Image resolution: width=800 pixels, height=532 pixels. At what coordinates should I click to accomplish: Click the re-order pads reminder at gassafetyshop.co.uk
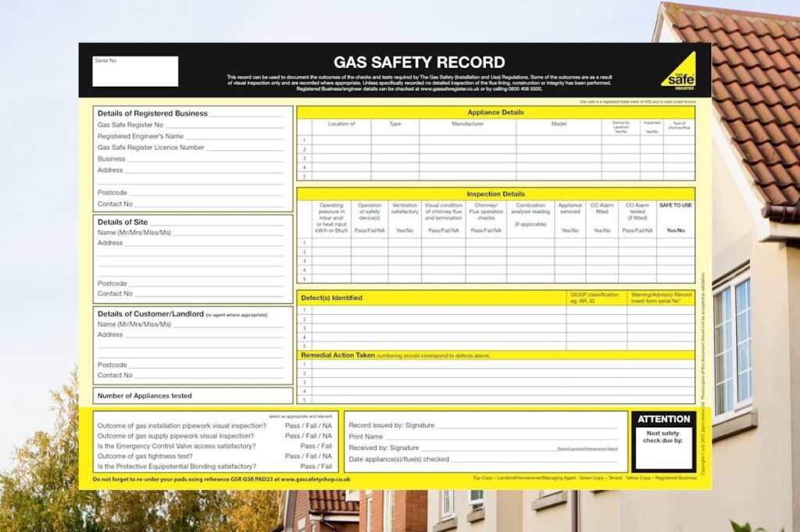[x=221, y=480]
